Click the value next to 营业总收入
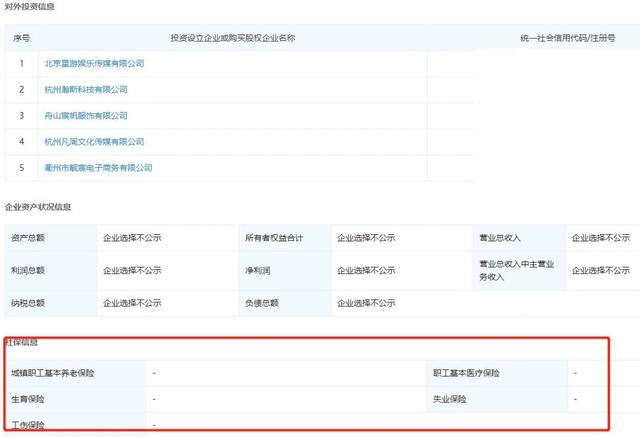The height and width of the screenshot is (437, 640). 601,237
